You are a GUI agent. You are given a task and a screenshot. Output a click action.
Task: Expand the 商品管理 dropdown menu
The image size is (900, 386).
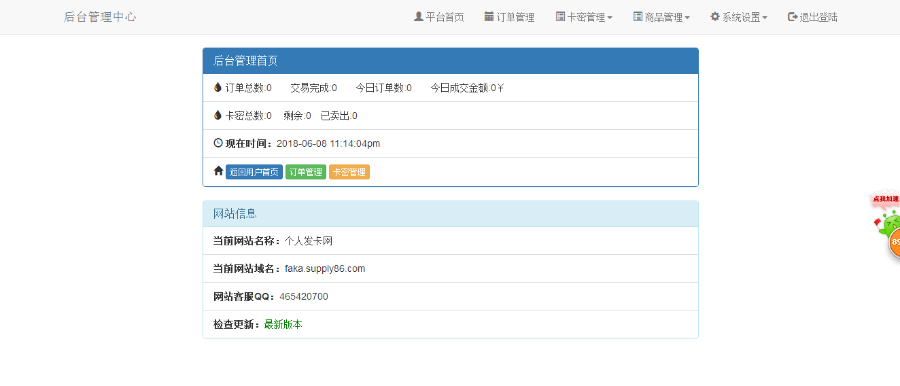click(x=662, y=17)
